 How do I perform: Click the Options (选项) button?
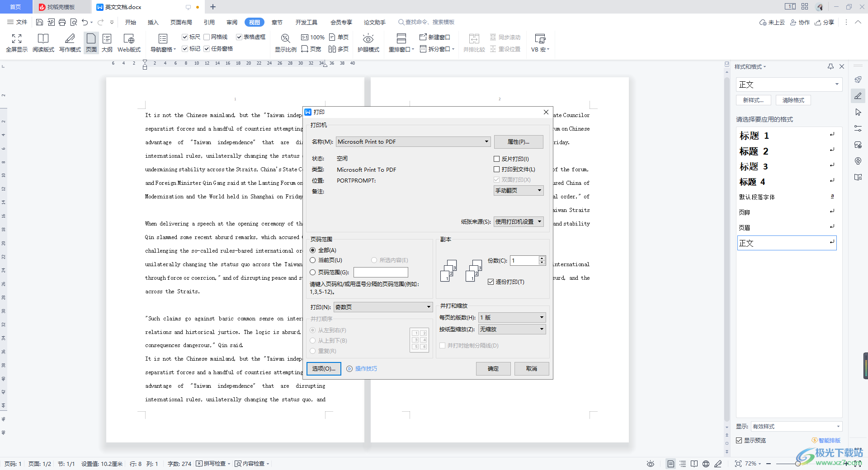point(324,369)
